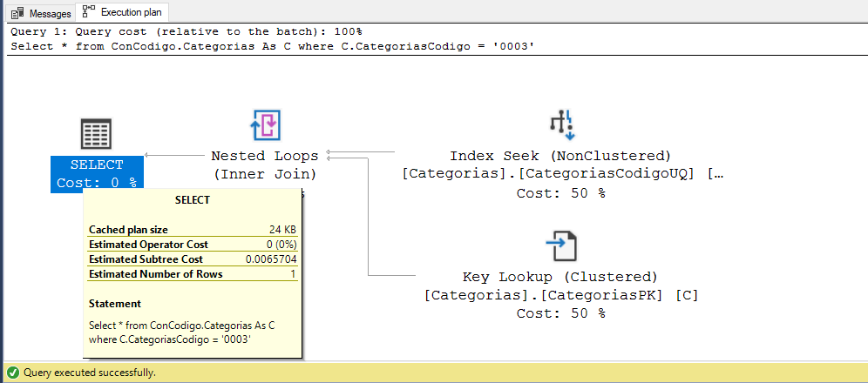Select the SELECT operator table icon
Viewport: 868px width, 383px height.
[97, 134]
